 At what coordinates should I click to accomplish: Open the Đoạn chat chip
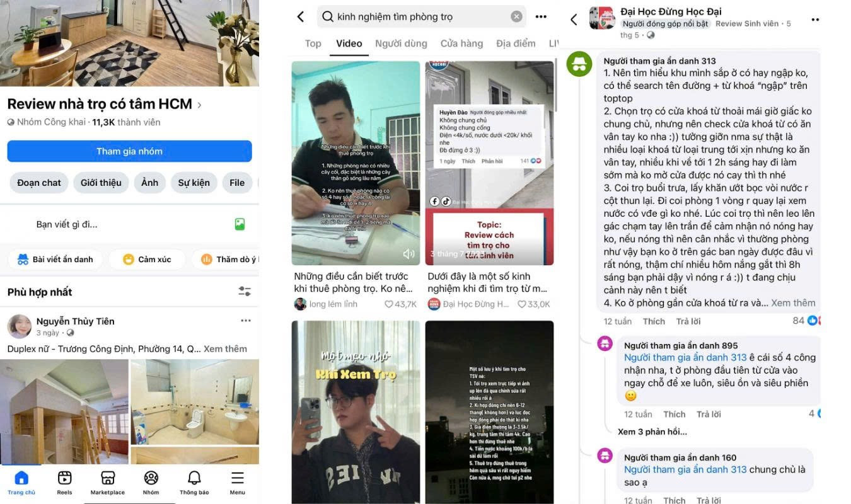coord(39,183)
